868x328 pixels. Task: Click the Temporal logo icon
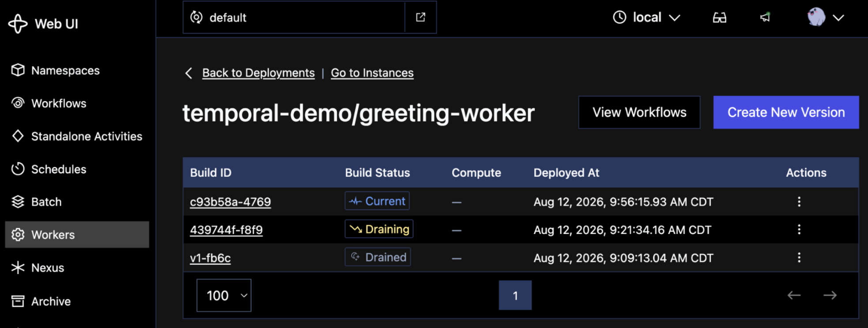click(x=18, y=23)
